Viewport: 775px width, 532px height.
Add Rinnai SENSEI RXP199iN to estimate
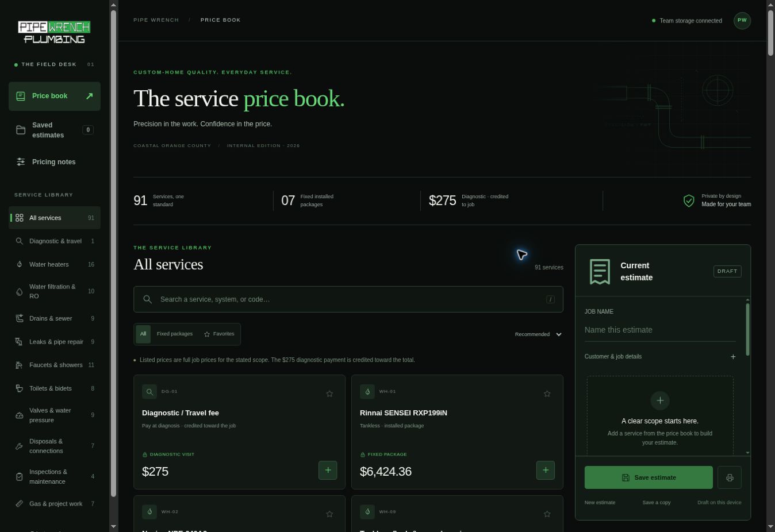point(546,470)
